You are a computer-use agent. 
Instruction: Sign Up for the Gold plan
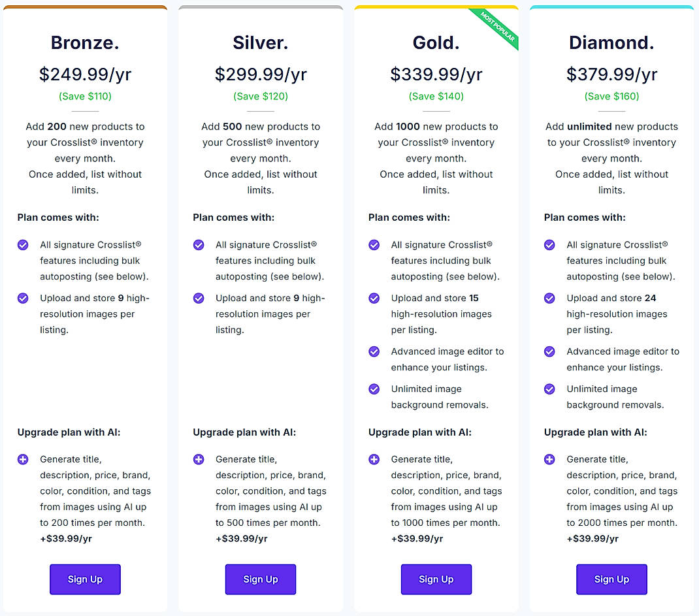[436, 579]
